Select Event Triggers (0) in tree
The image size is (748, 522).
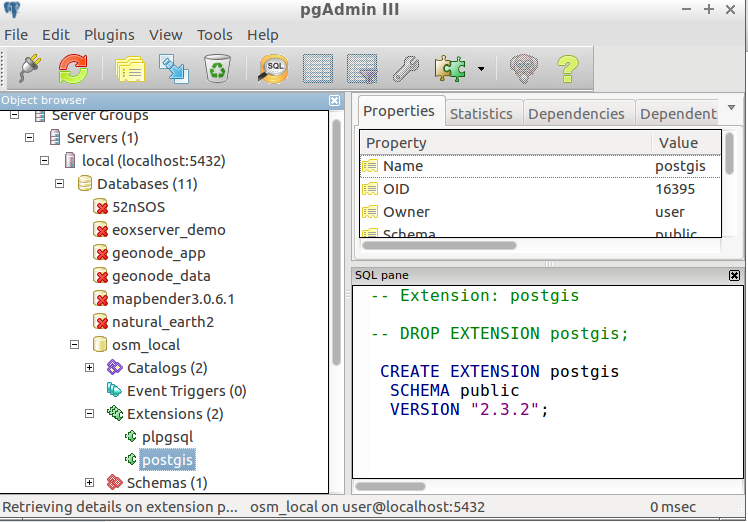(x=186, y=391)
